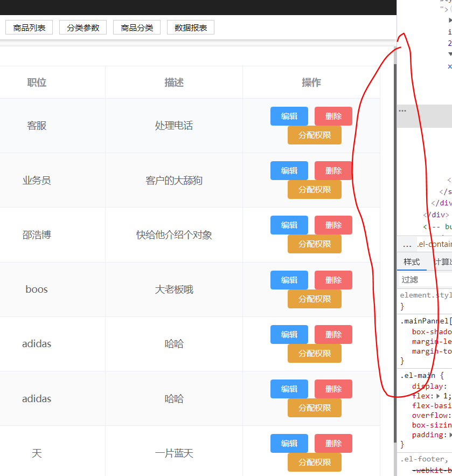This screenshot has height=476, width=452.
Task: Switch to the 计算 (Computed) tab
Action: (x=443, y=262)
